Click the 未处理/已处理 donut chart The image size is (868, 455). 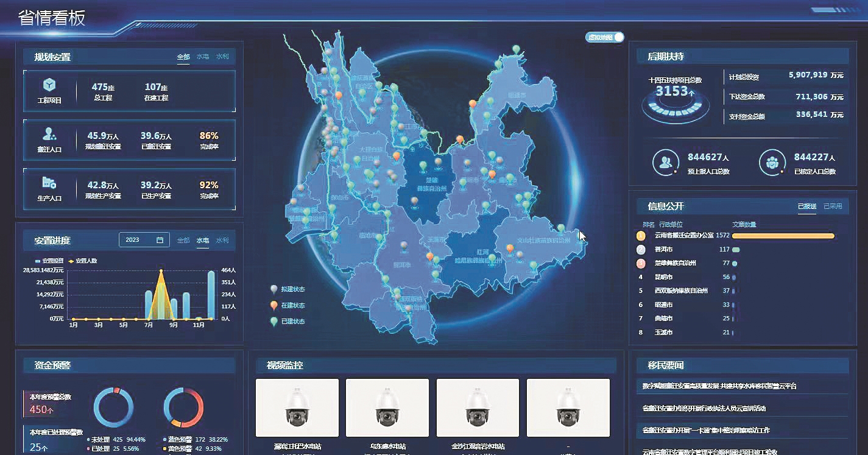pos(114,406)
